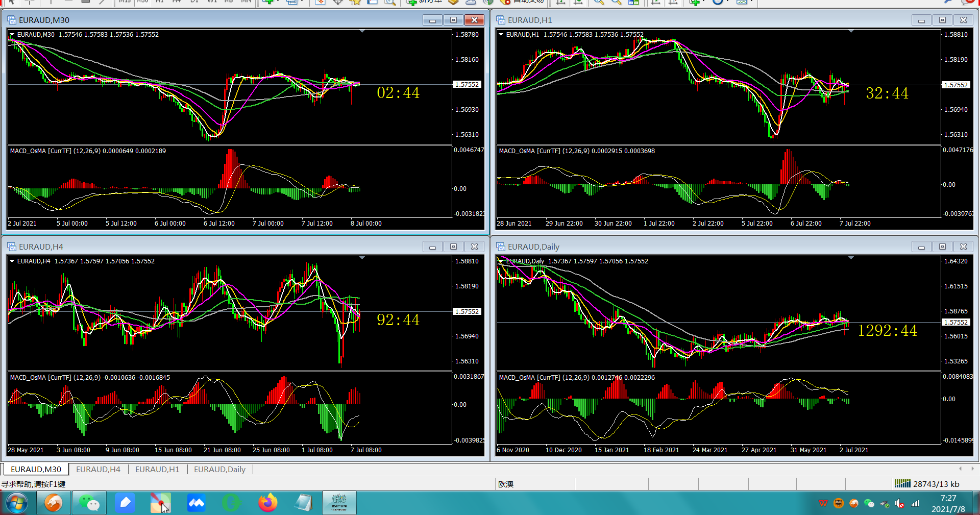Open the Notepad icon on taskbar
The height and width of the screenshot is (515, 980).
click(x=303, y=503)
